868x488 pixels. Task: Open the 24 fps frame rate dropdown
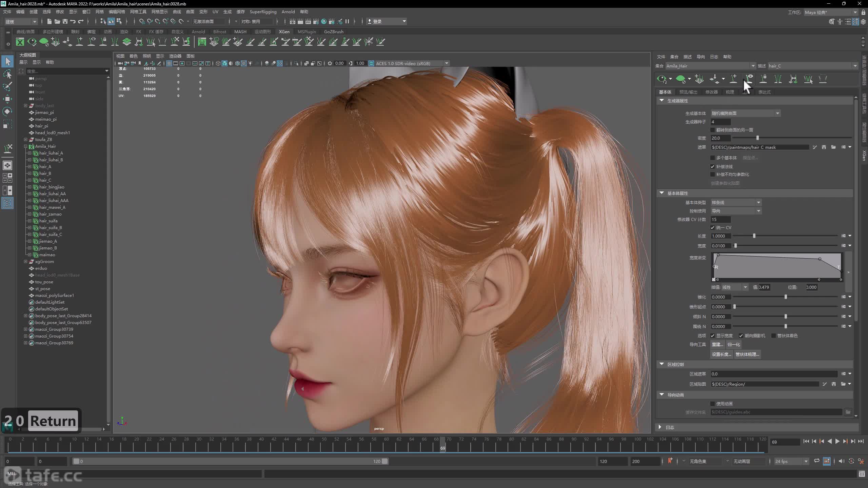pyautogui.click(x=791, y=461)
